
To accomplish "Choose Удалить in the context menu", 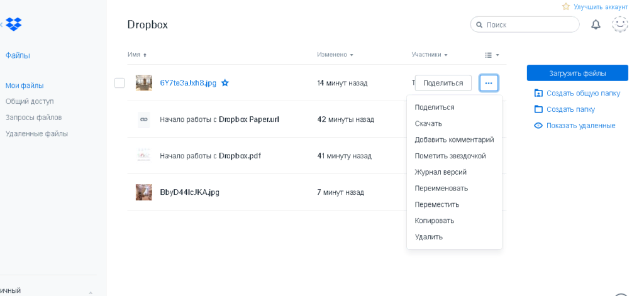I will click(429, 237).
